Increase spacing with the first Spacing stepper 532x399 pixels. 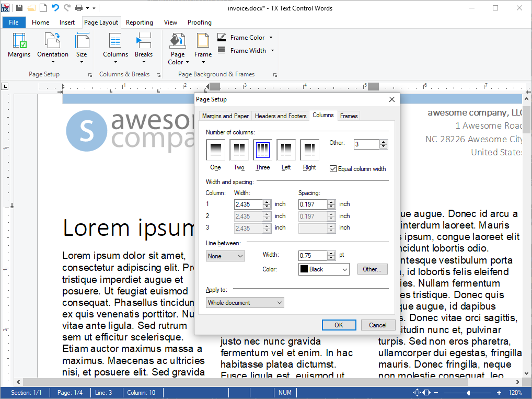click(x=331, y=201)
